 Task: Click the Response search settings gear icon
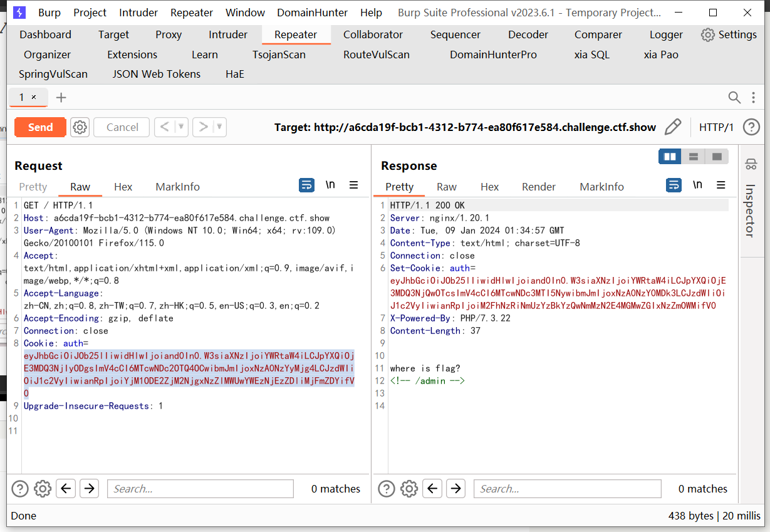pyautogui.click(x=408, y=489)
